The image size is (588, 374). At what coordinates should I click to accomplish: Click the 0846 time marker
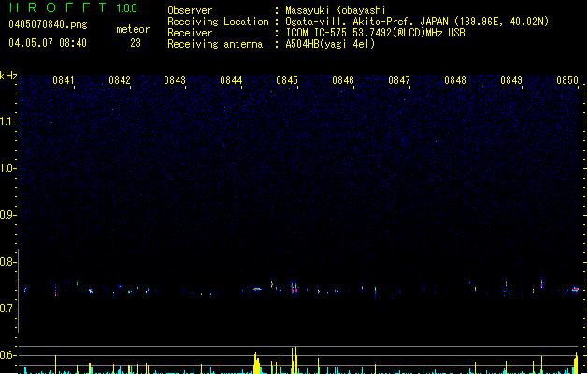[343, 80]
